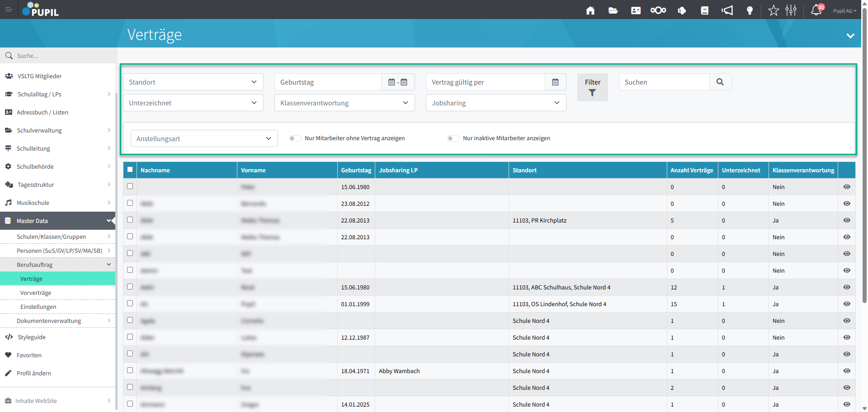Click the Suchen search input field

(x=664, y=82)
